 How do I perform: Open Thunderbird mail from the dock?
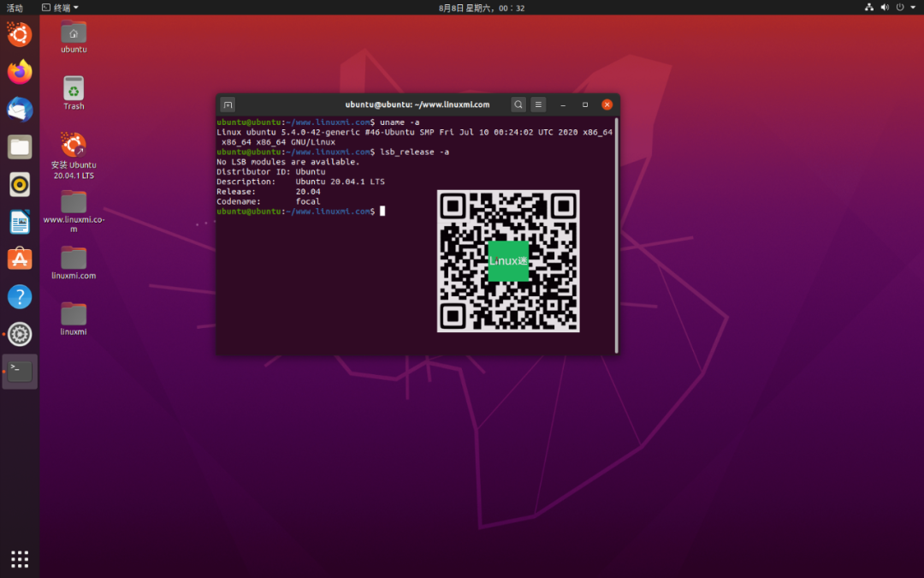coord(20,110)
